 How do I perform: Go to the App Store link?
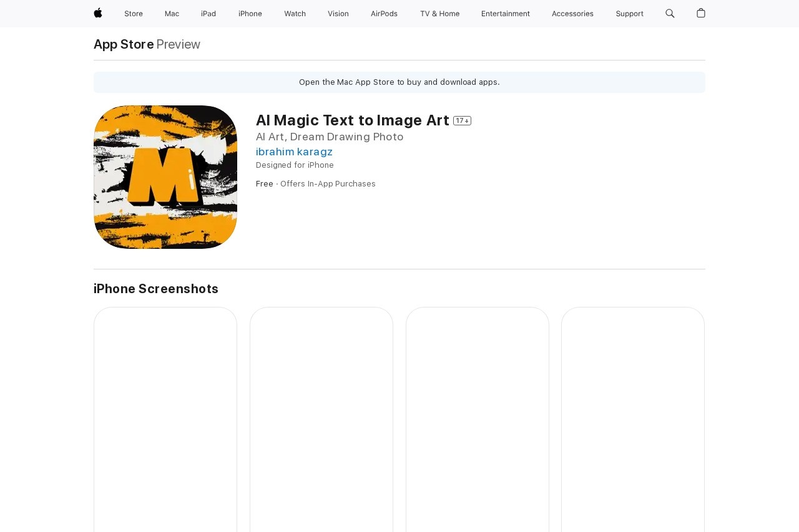[x=124, y=44]
